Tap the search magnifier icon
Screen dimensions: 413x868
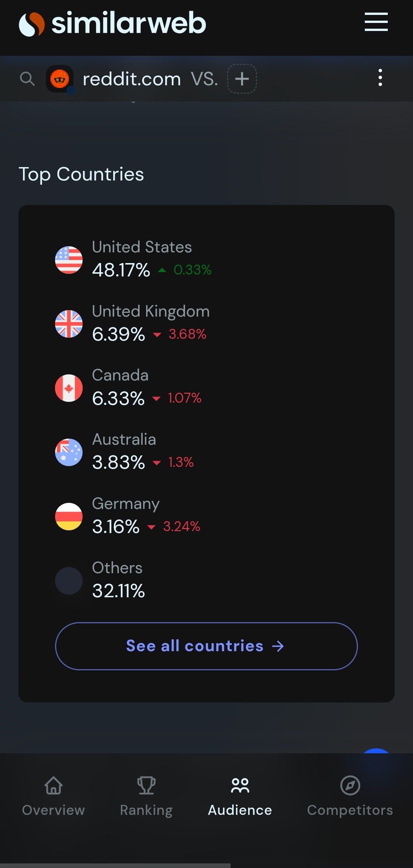point(27,79)
